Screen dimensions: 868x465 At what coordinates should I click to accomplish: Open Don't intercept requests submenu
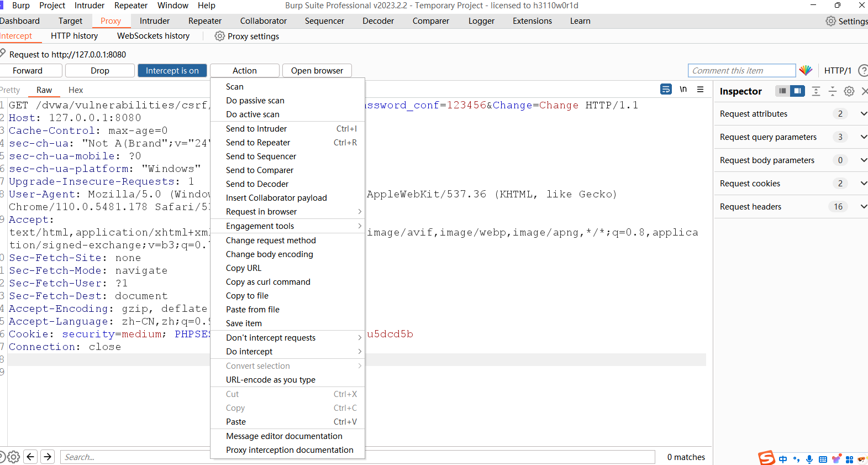pos(288,337)
